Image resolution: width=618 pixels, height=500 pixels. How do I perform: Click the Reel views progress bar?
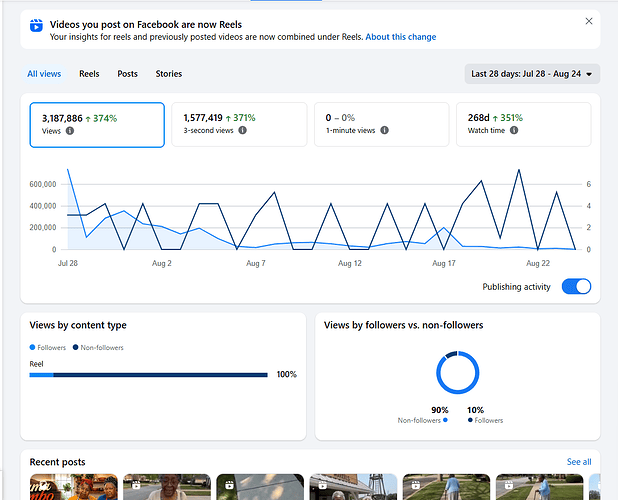(149, 375)
